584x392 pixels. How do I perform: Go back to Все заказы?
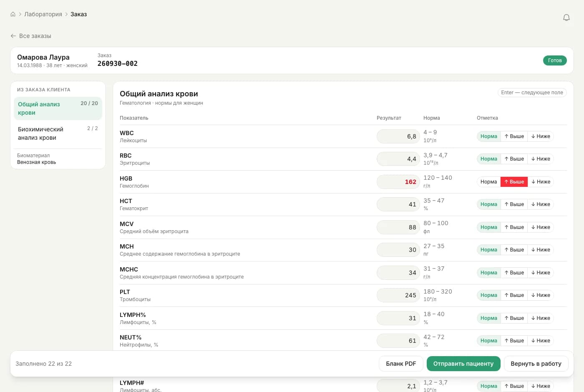[31, 36]
